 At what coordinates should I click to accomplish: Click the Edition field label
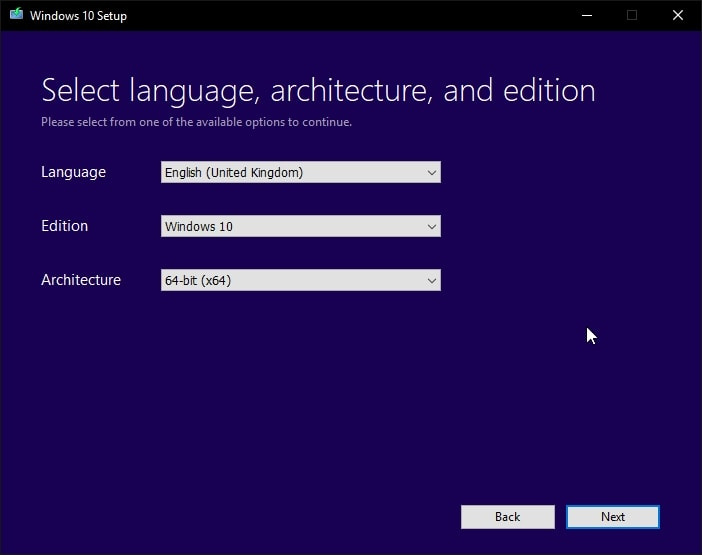64,226
